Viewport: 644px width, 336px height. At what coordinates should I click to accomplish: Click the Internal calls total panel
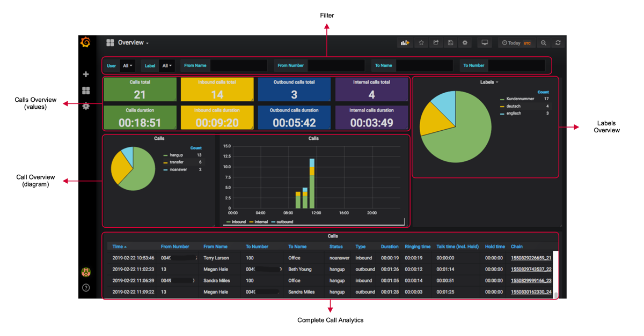pyautogui.click(x=371, y=89)
